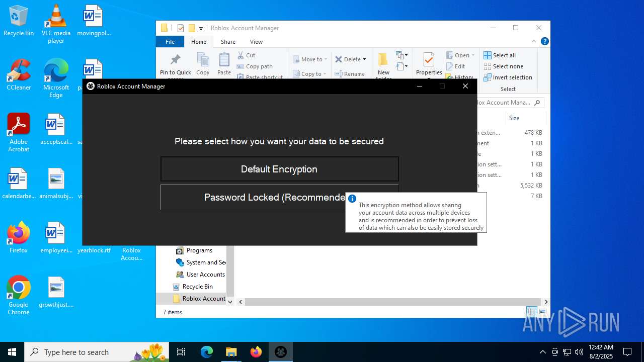Screen dimensions: 644x362
Task: Open notification center on taskbar
Action: (627, 352)
